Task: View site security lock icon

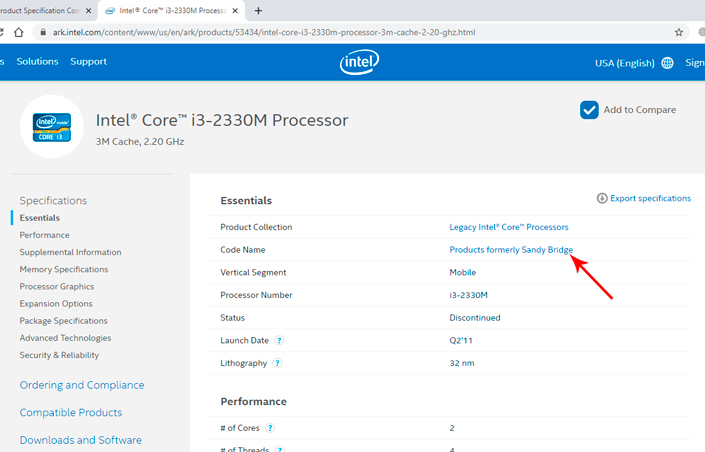Action: pos(43,32)
